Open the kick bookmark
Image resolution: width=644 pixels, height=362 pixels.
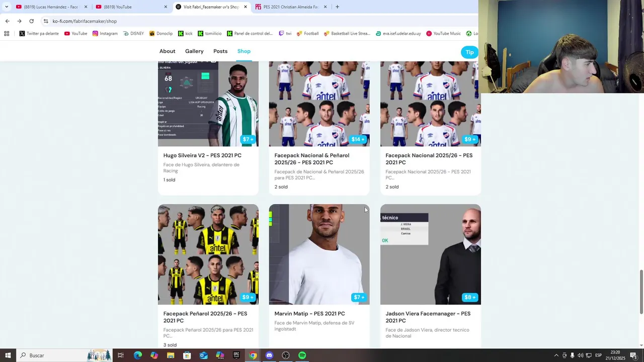pos(185,34)
